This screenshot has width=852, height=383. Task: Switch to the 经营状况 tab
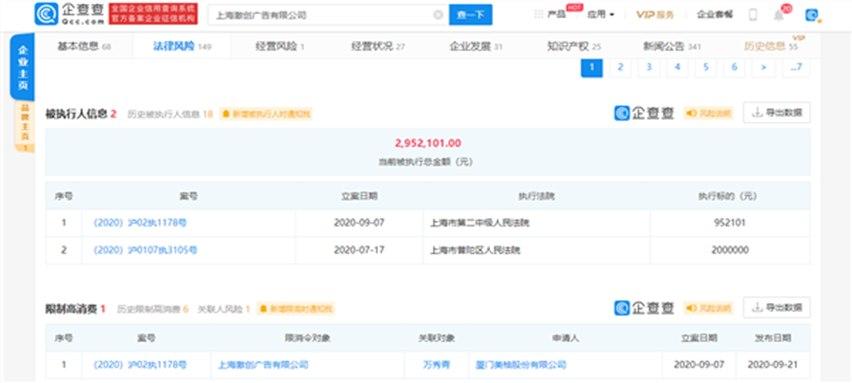378,47
